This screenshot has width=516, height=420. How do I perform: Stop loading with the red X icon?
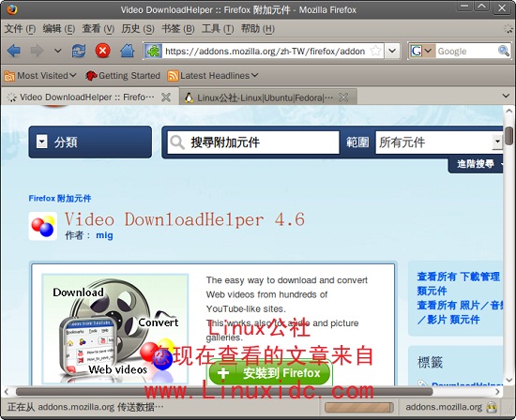point(102,51)
